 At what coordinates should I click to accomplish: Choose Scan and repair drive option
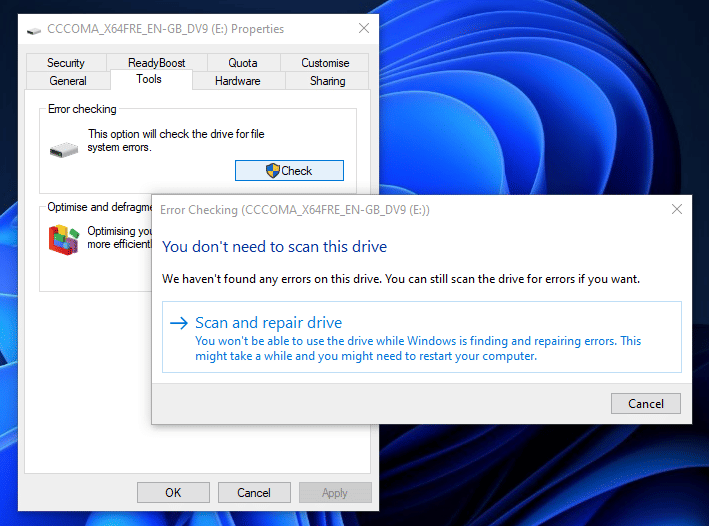tap(421, 337)
